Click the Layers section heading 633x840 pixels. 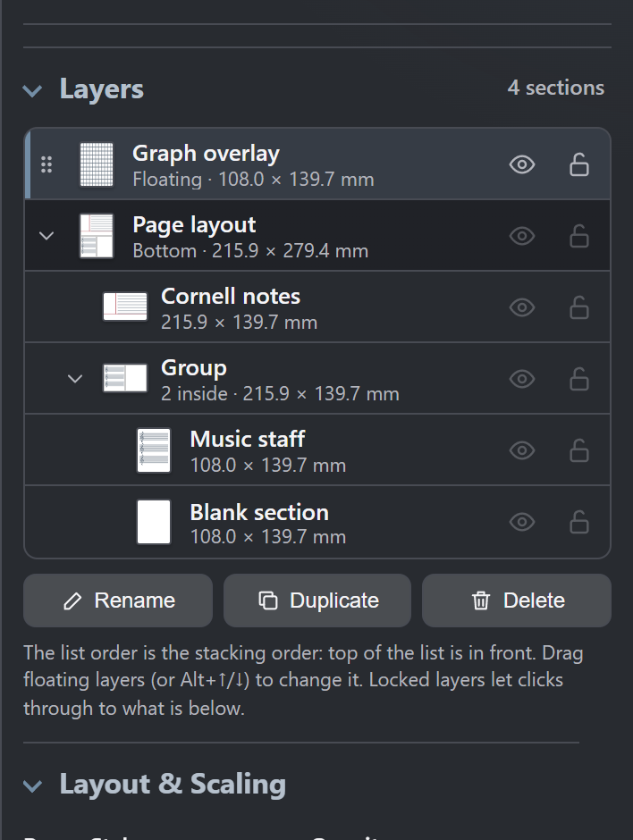(102, 88)
